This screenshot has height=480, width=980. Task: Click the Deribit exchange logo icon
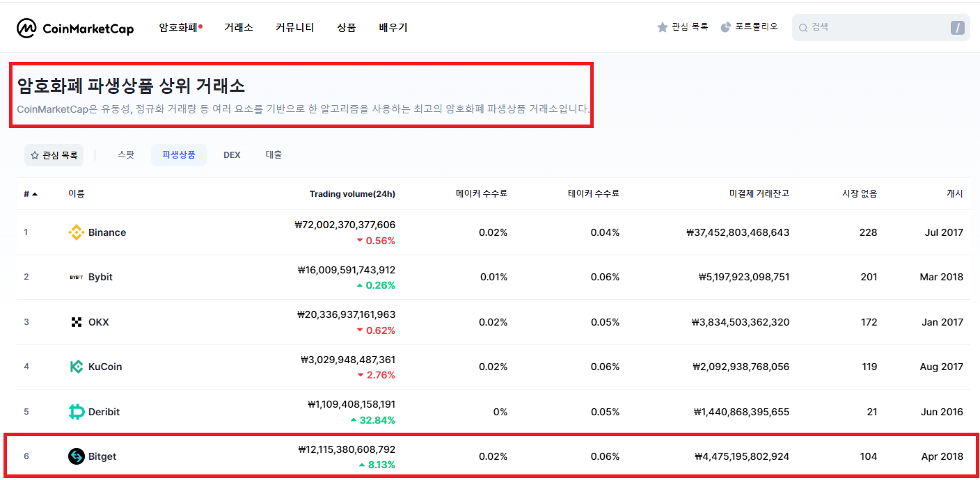pyautogui.click(x=75, y=411)
